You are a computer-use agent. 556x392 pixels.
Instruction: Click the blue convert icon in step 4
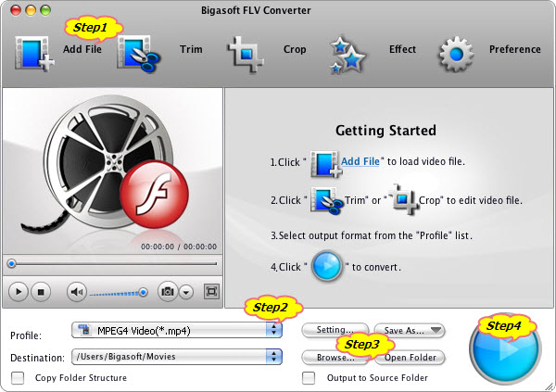[x=326, y=266]
